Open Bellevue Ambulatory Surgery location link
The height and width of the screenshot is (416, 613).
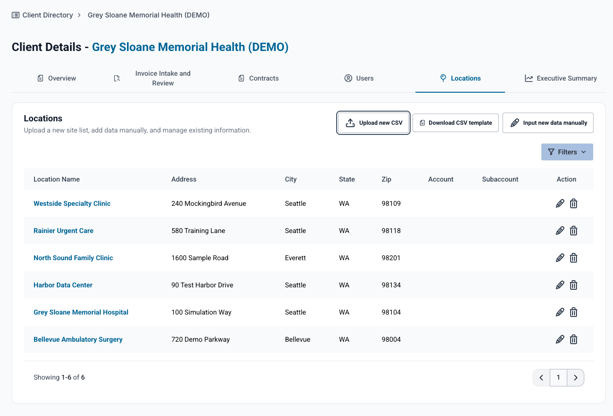(x=78, y=339)
